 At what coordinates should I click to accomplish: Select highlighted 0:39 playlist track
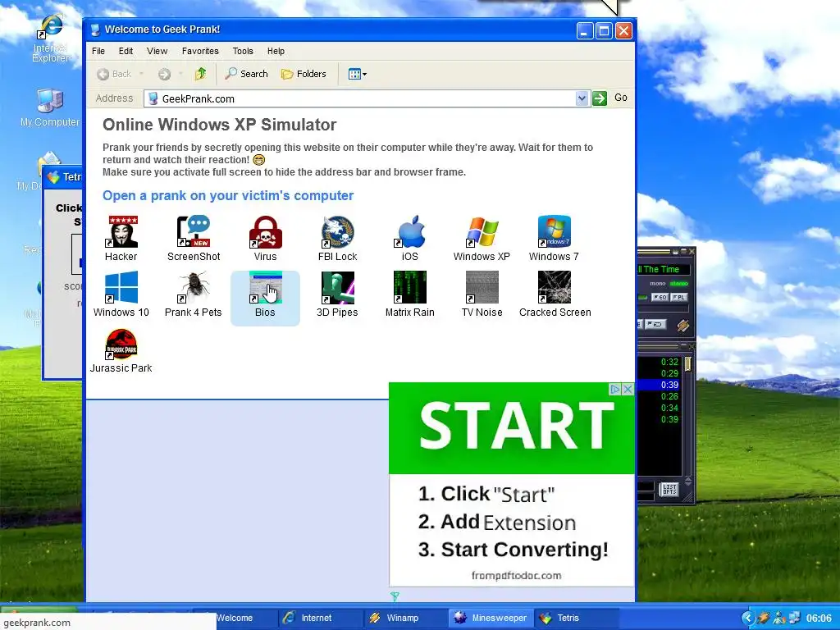[x=660, y=385]
